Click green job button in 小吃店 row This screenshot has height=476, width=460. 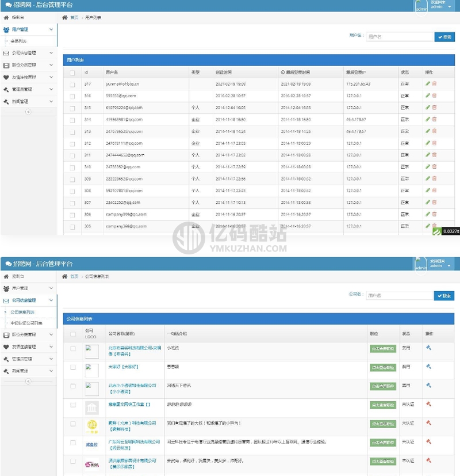pyautogui.click(x=383, y=349)
